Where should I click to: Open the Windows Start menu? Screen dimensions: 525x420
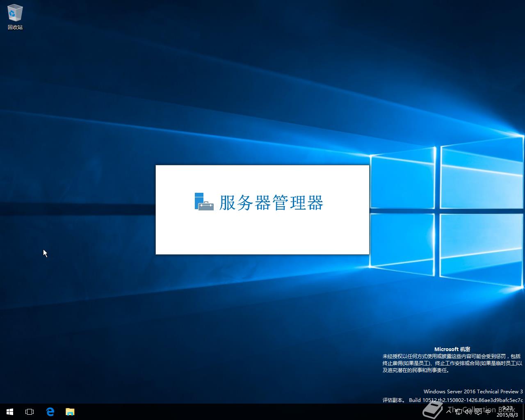[10, 412]
